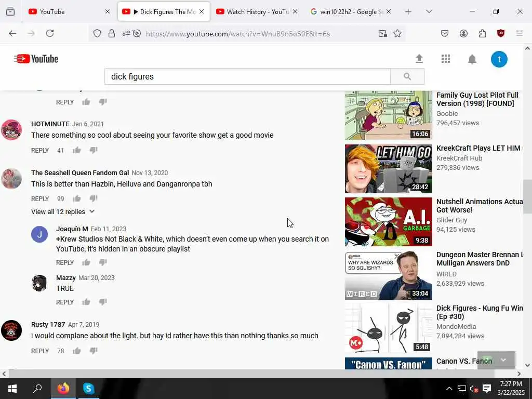The image size is (532, 399).
Task: Open HOTMINUTE's channel avatar
Action: (x=11, y=130)
